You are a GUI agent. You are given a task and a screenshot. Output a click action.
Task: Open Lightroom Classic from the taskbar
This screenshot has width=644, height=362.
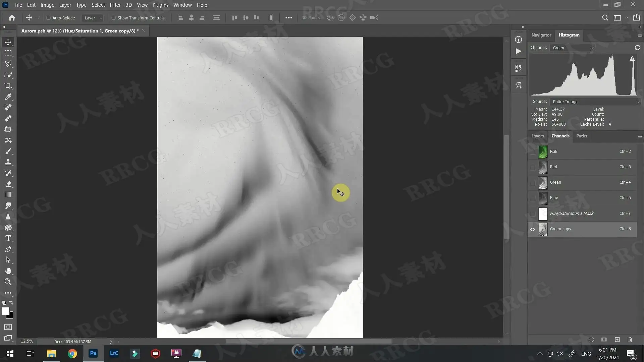click(x=114, y=353)
